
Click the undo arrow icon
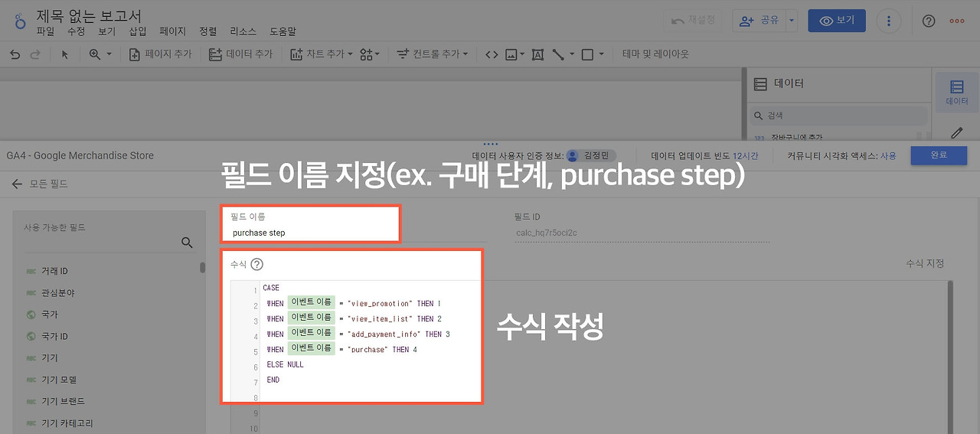tap(15, 54)
